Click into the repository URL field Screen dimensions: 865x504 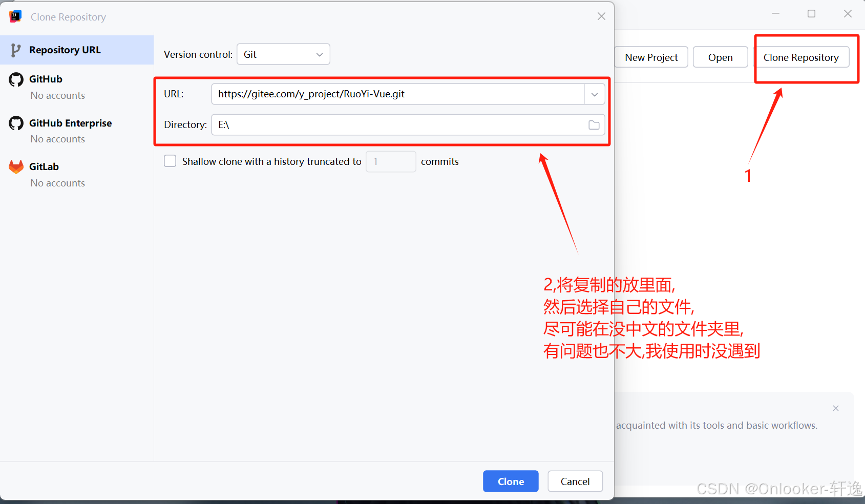398,94
